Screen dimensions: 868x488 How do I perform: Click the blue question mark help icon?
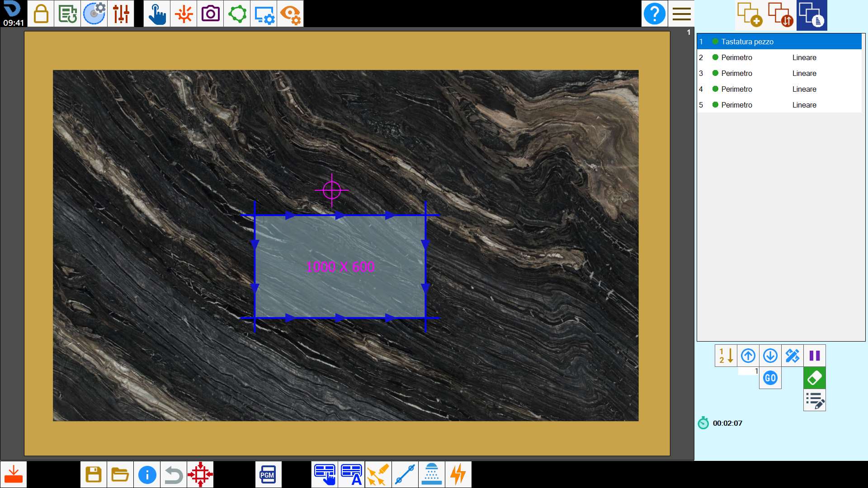(x=654, y=14)
